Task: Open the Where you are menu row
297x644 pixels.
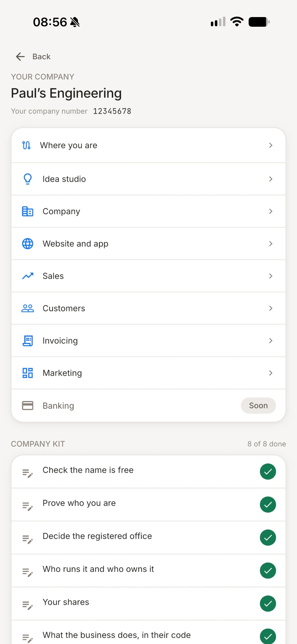Action: (148, 146)
